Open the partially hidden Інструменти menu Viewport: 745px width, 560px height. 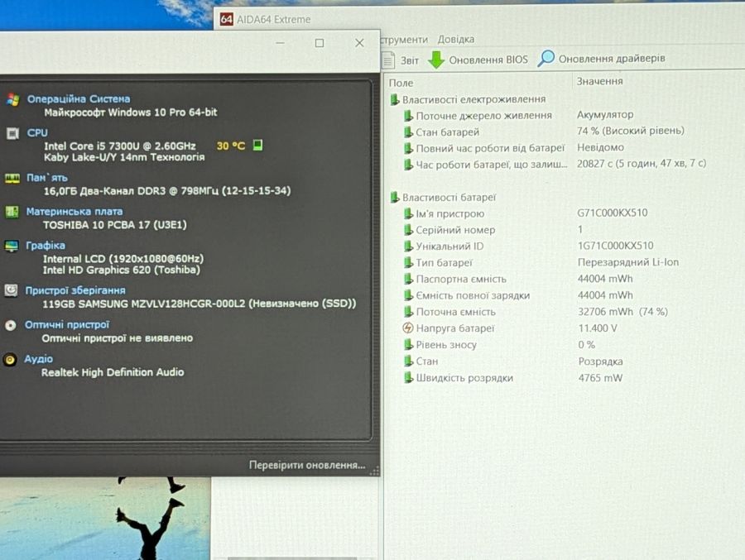404,40
